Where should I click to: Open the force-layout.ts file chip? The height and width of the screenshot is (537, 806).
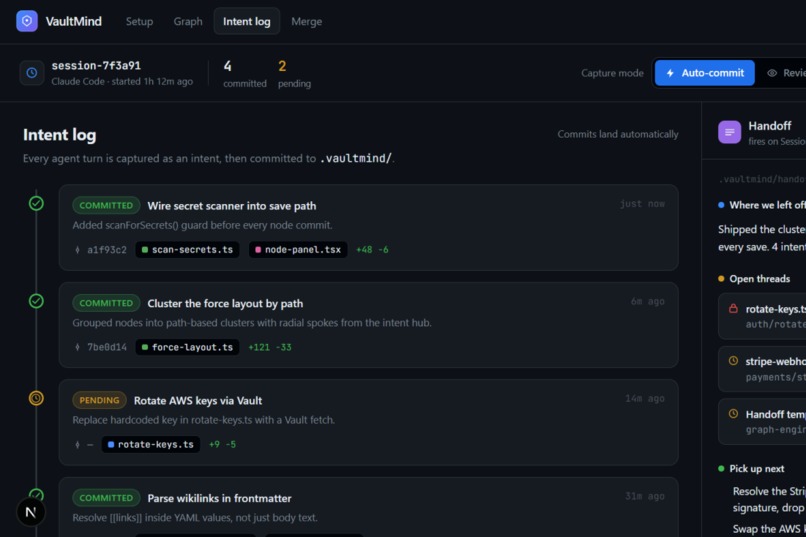[x=188, y=347]
